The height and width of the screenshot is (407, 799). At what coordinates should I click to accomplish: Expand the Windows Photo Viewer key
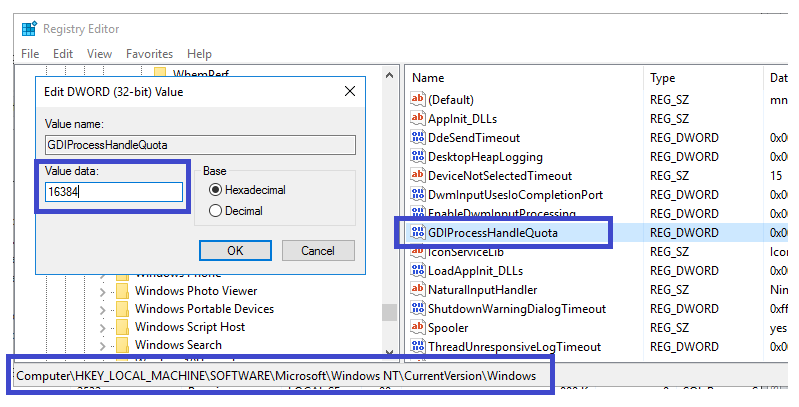[x=102, y=292]
